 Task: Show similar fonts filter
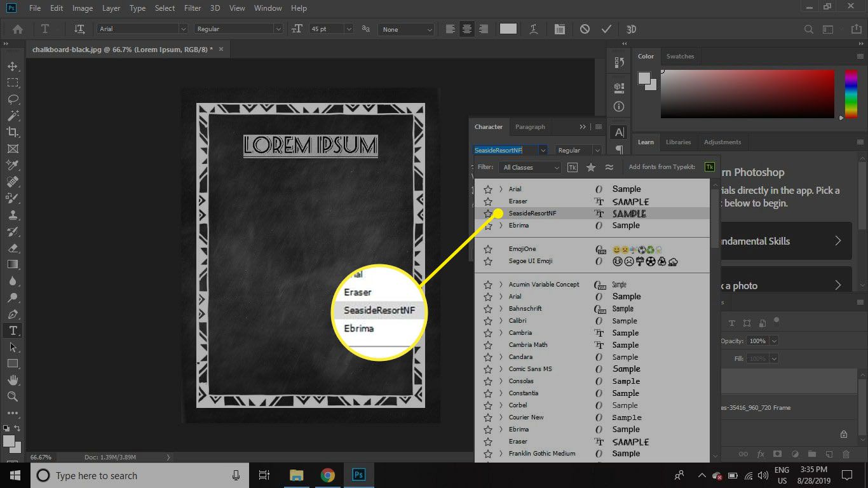click(x=609, y=167)
